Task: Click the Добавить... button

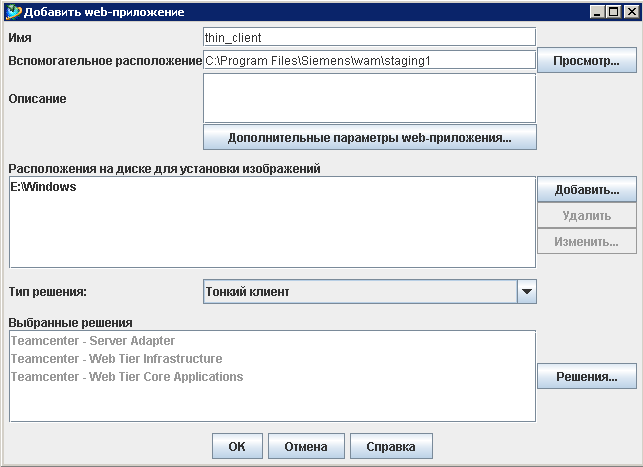Action: pyautogui.click(x=587, y=189)
